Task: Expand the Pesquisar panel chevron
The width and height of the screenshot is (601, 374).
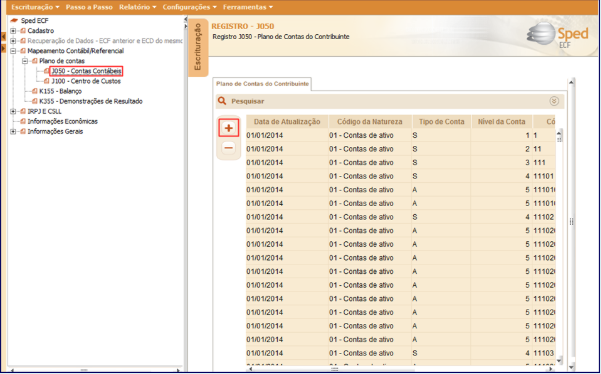Action: (x=554, y=101)
